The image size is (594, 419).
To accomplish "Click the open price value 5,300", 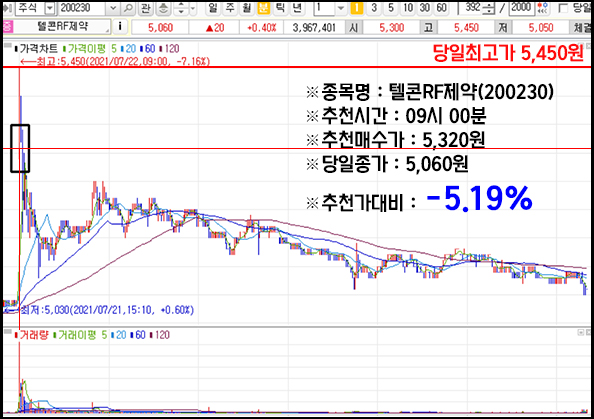I will point(392,27).
